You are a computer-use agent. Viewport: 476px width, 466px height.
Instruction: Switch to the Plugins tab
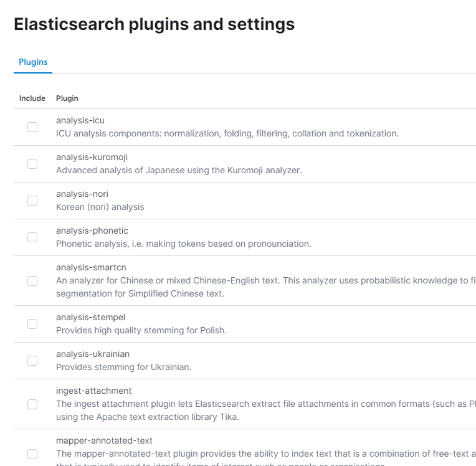(33, 62)
